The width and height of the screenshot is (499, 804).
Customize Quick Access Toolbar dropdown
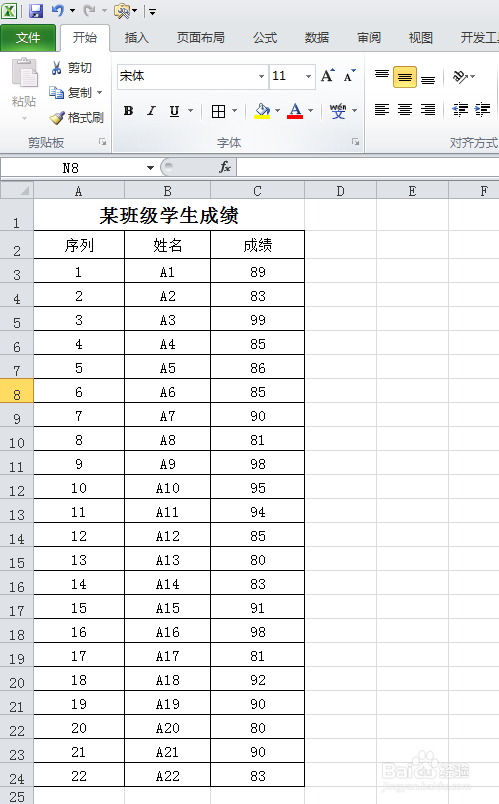[152, 11]
